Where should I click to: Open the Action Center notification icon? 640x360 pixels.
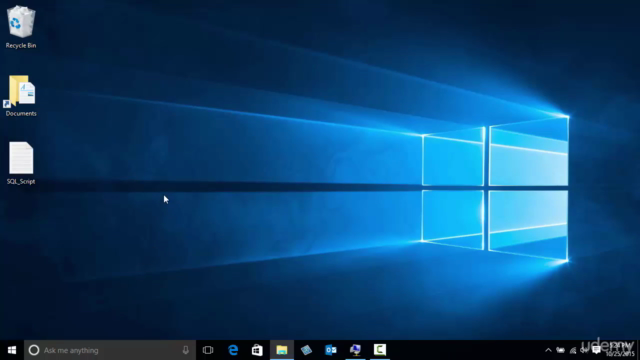596,350
